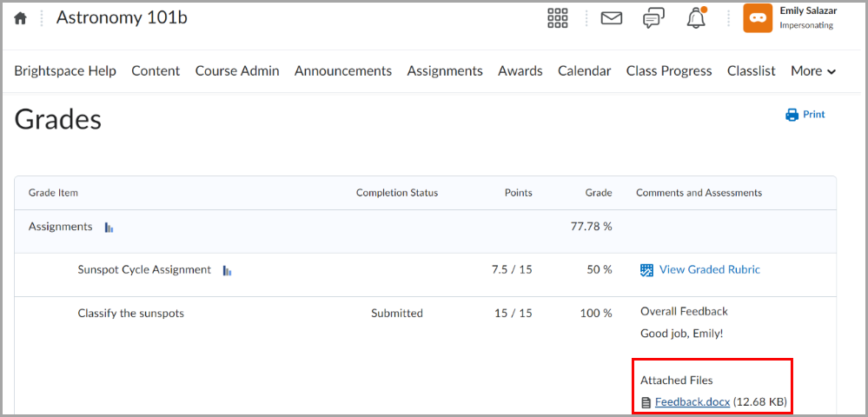Image resolution: width=868 pixels, height=417 pixels.
Task: Open the message alerts envelope icon
Action: (612, 18)
